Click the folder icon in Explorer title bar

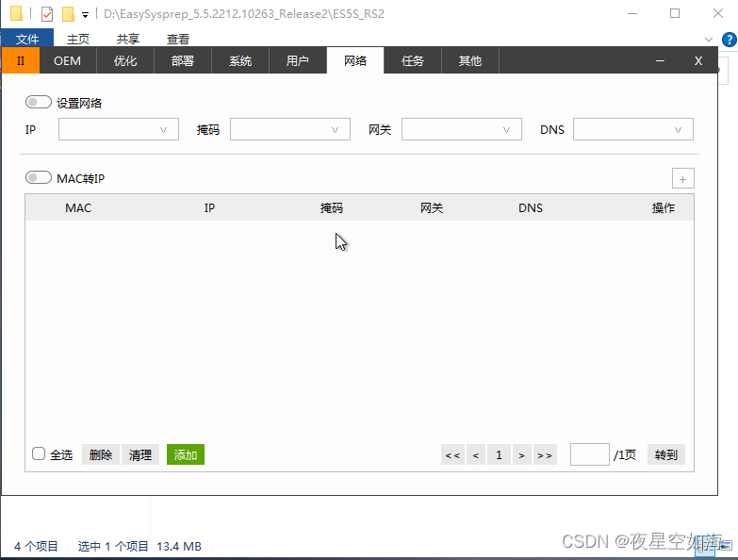(16, 13)
